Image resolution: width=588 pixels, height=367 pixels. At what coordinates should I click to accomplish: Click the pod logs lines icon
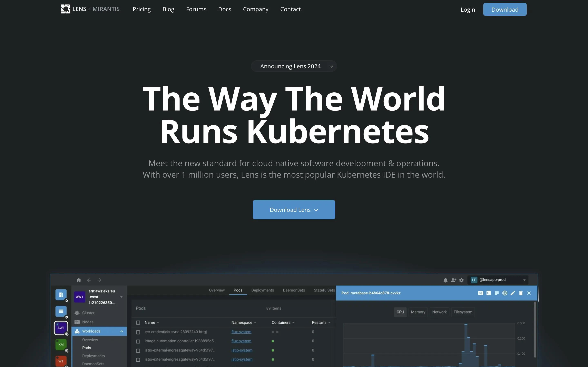click(x=497, y=293)
